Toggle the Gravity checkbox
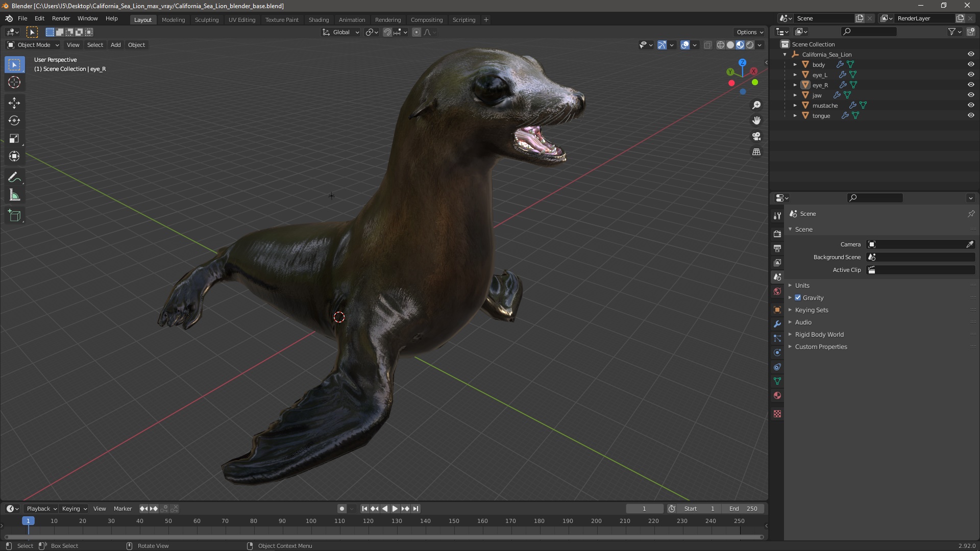The height and width of the screenshot is (551, 980). coord(798,297)
